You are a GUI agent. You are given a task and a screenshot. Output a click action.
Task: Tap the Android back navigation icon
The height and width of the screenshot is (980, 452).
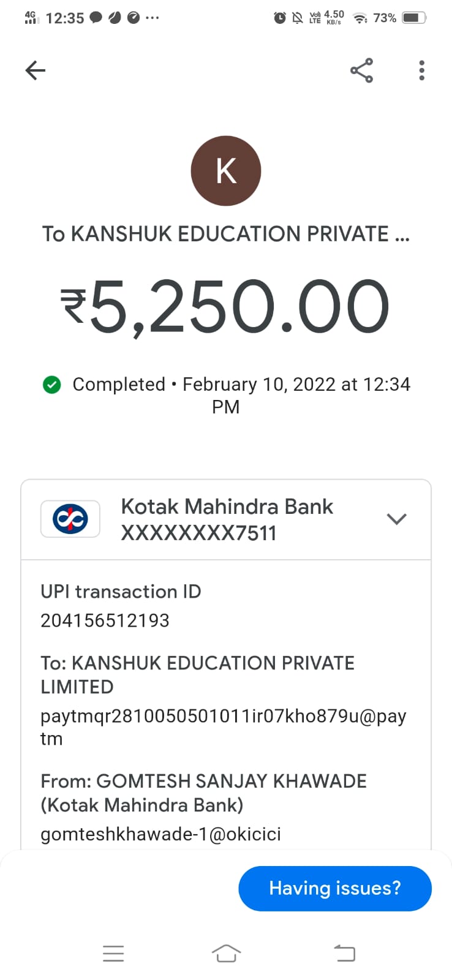344,953
